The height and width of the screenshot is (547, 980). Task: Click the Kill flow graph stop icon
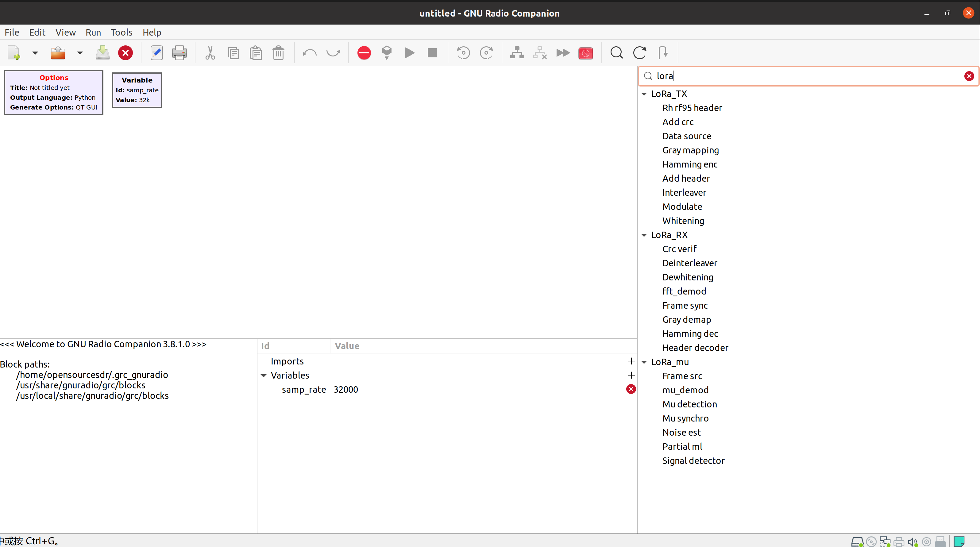432,53
